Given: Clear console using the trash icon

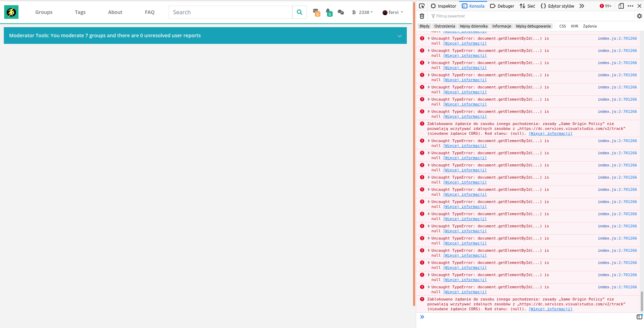Looking at the screenshot, I should tap(422, 16).
